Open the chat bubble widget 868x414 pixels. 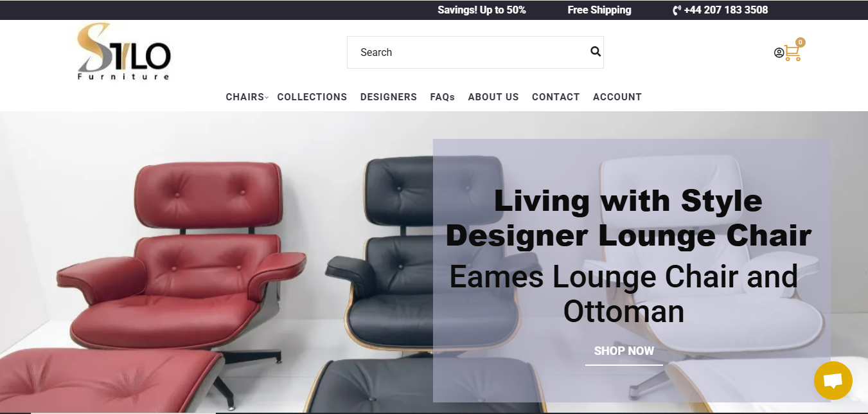(x=833, y=381)
